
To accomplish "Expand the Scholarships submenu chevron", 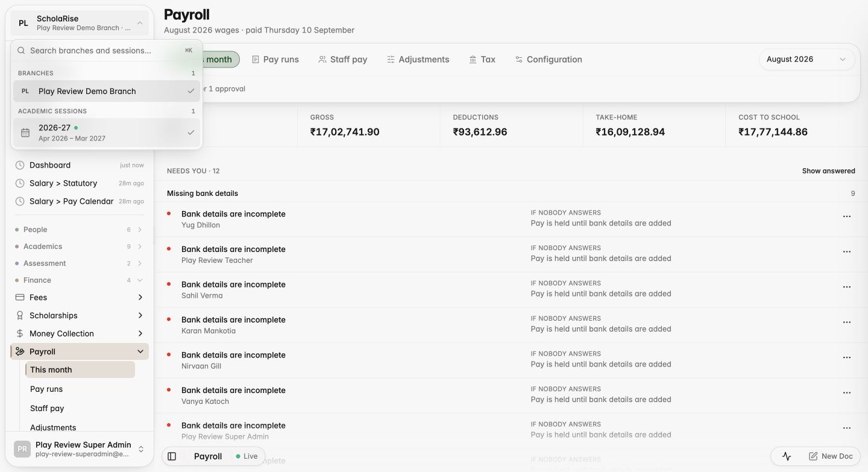I will pyautogui.click(x=140, y=315).
